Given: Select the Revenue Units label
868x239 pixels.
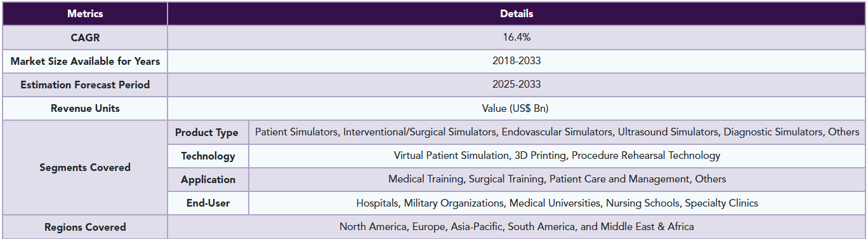Looking at the screenshot, I should coord(85,109).
